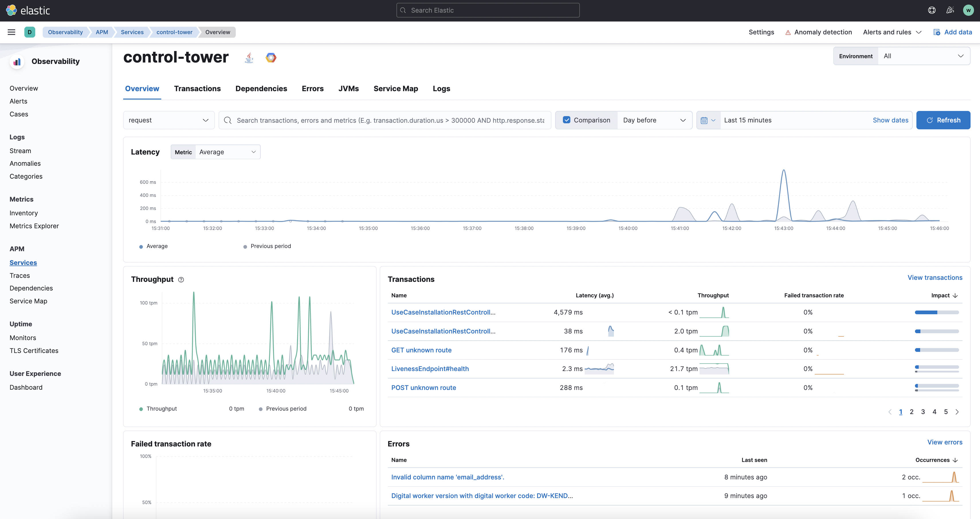
Task: Click the search magnifier in query bar
Action: tap(227, 120)
